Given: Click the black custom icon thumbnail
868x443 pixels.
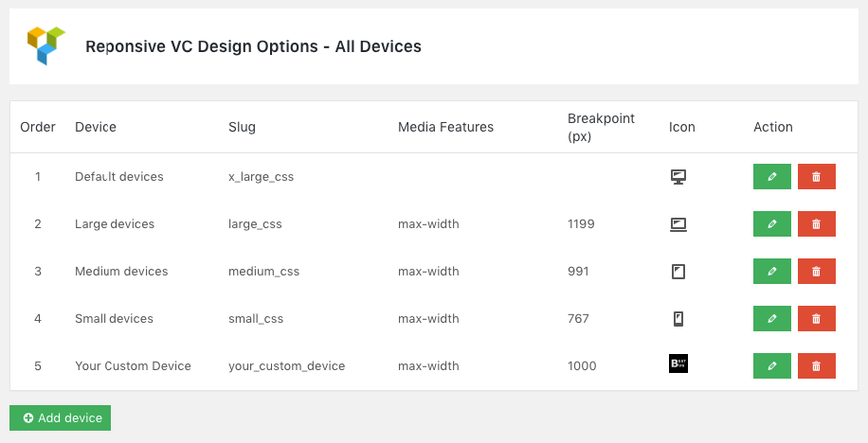Looking at the screenshot, I should (x=678, y=363).
